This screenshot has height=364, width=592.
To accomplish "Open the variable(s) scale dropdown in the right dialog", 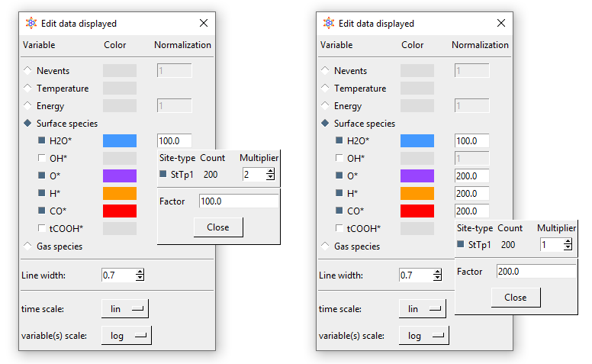I will tap(423, 335).
